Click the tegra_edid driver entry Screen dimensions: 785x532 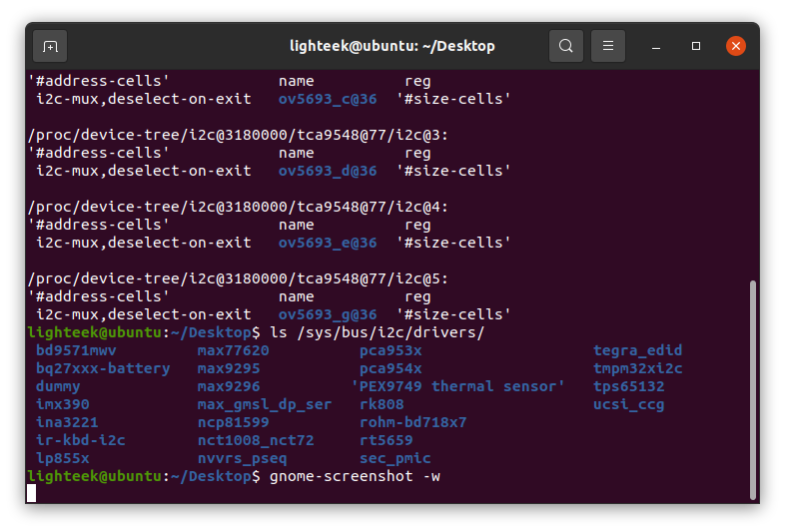(x=637, y=350)
